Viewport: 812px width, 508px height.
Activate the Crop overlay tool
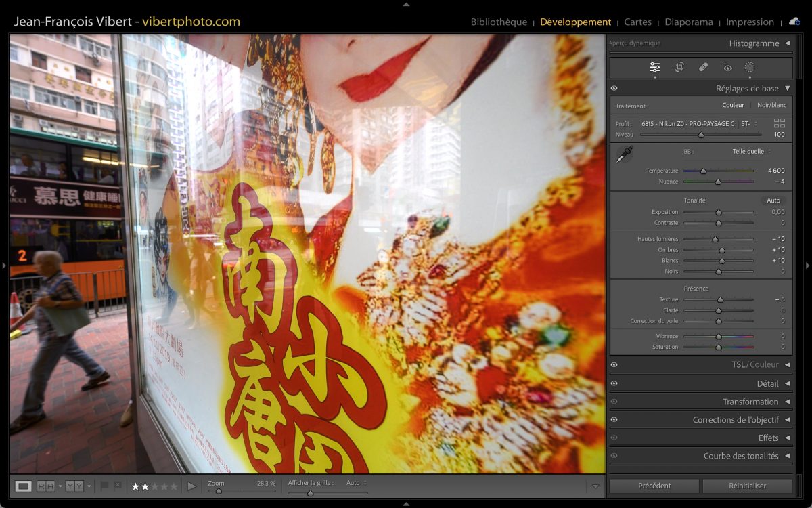679,67
